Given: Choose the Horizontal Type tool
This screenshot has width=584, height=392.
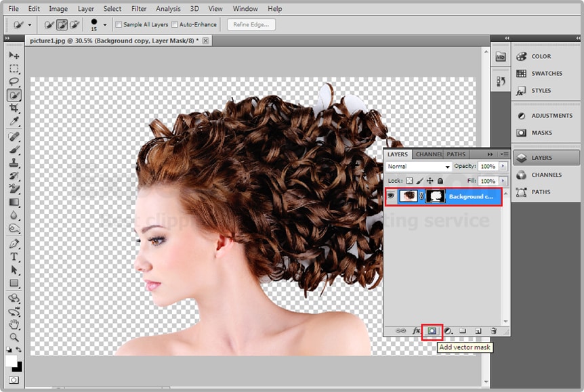Looking at the screenshot, I should (14, 257).
